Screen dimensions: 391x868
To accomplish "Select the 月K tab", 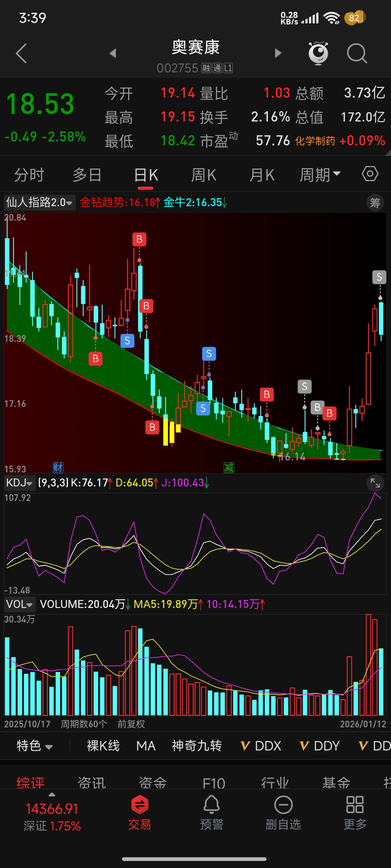I will click(262, 175).
